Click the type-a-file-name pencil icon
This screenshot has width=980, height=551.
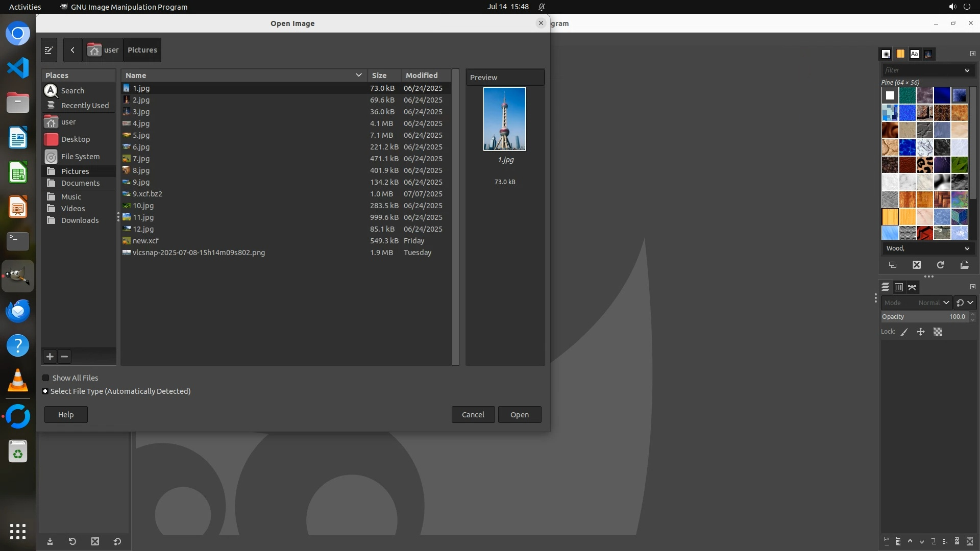click(x=49, y=50)
